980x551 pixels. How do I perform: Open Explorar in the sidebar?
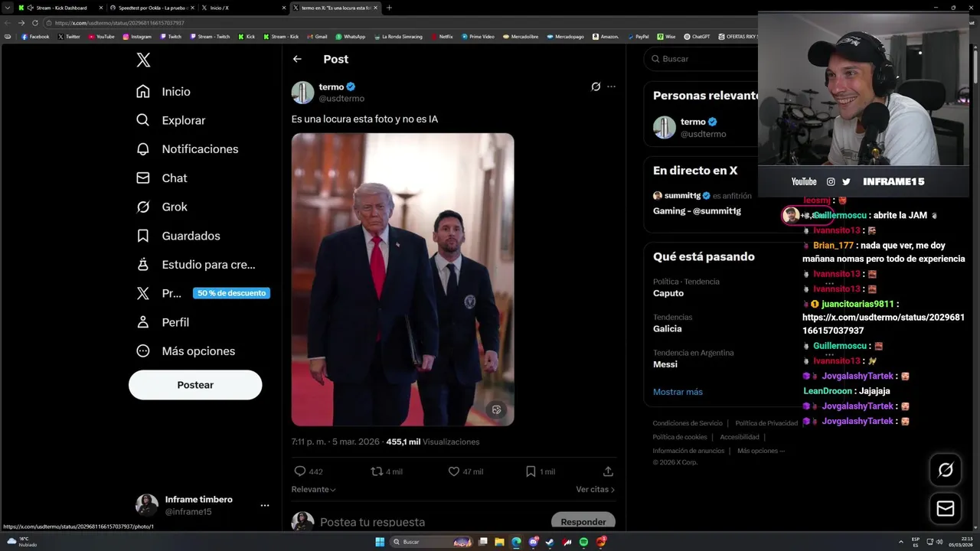171,120
